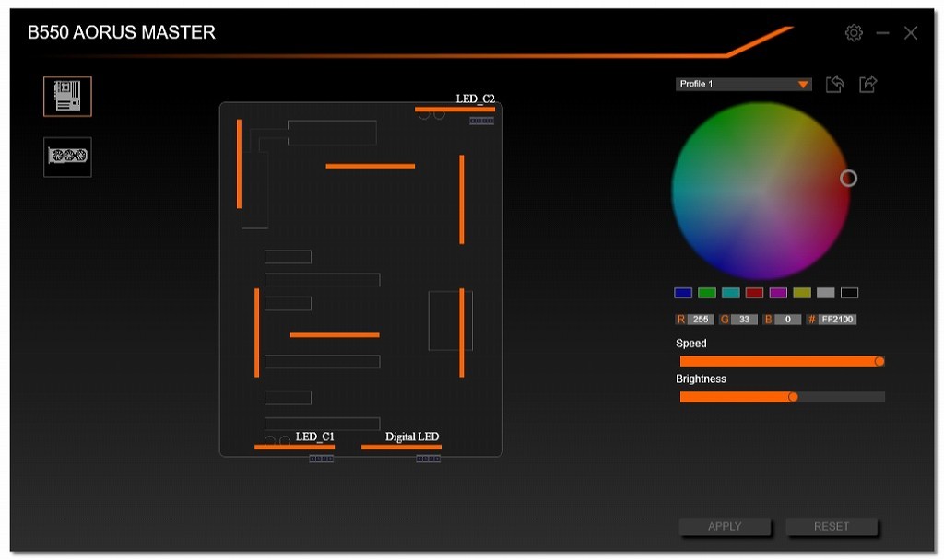Click the center of the color wheel
Viewport: 944px width, 560px height.
pos(761,191)
